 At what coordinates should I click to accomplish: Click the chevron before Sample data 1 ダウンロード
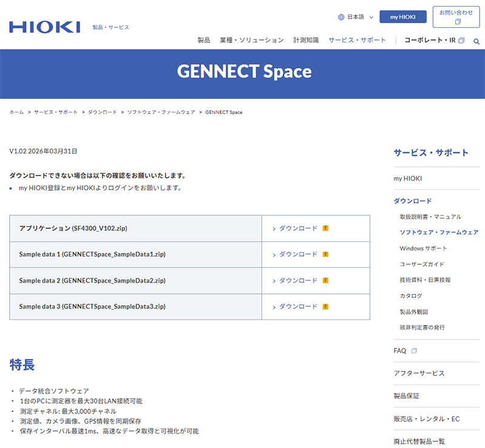[274, 255]
